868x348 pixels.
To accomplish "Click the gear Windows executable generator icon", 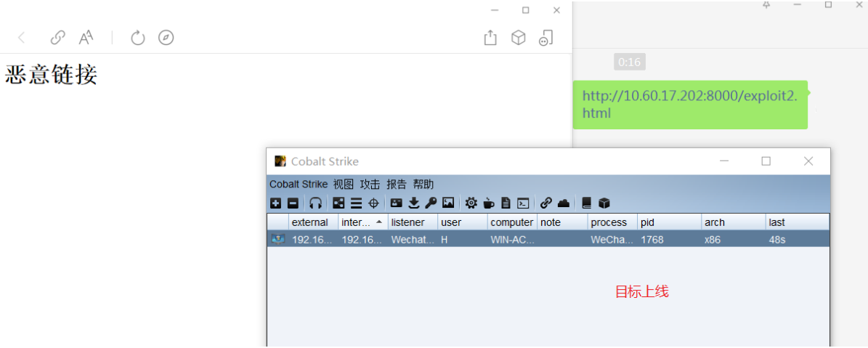I will (x=471, y=203).
